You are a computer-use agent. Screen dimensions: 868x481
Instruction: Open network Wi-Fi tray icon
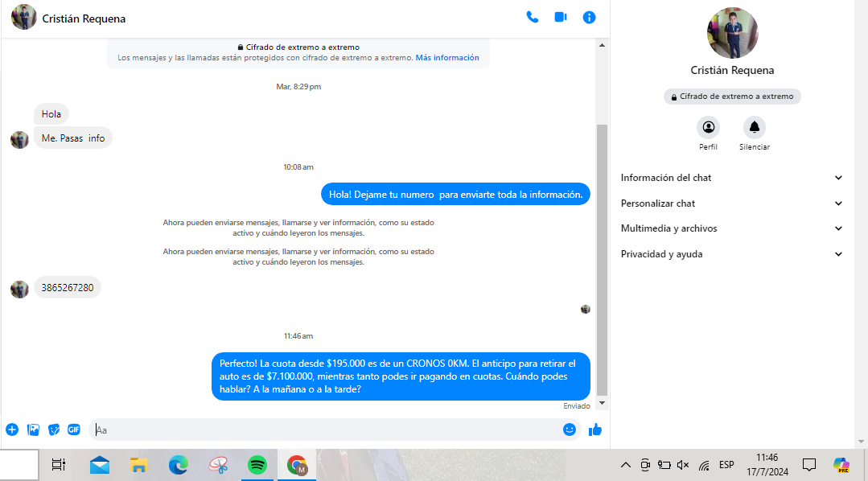(704, 466)
